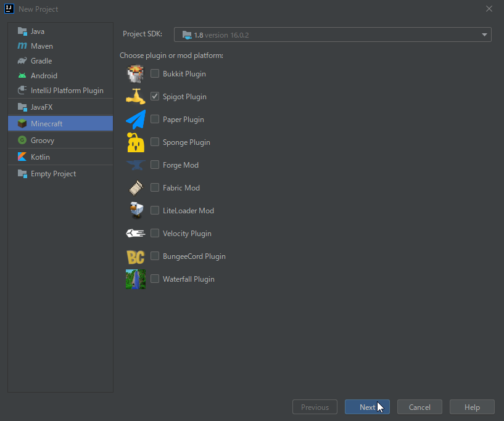The width and height of the screenshot is (504, 421).
Task: Click the IntelliJ Platform Plugin plug icon
Action: 22,90
